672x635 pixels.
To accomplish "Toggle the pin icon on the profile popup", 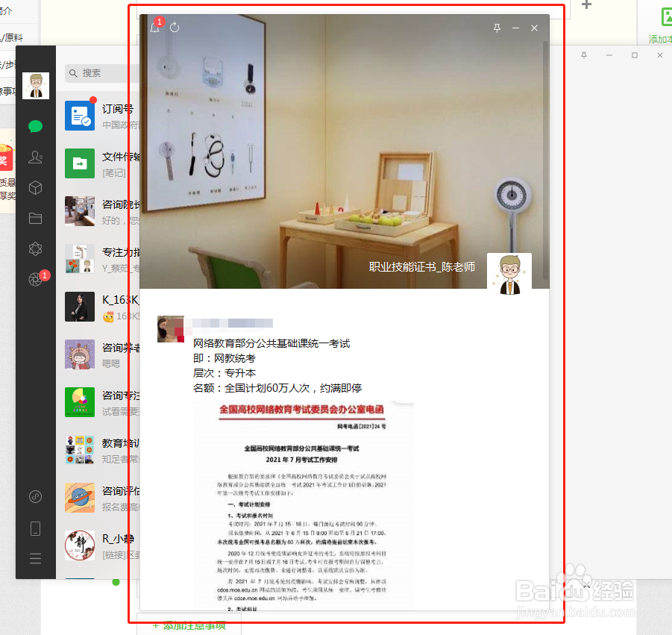I will click(x=498, y=28).
